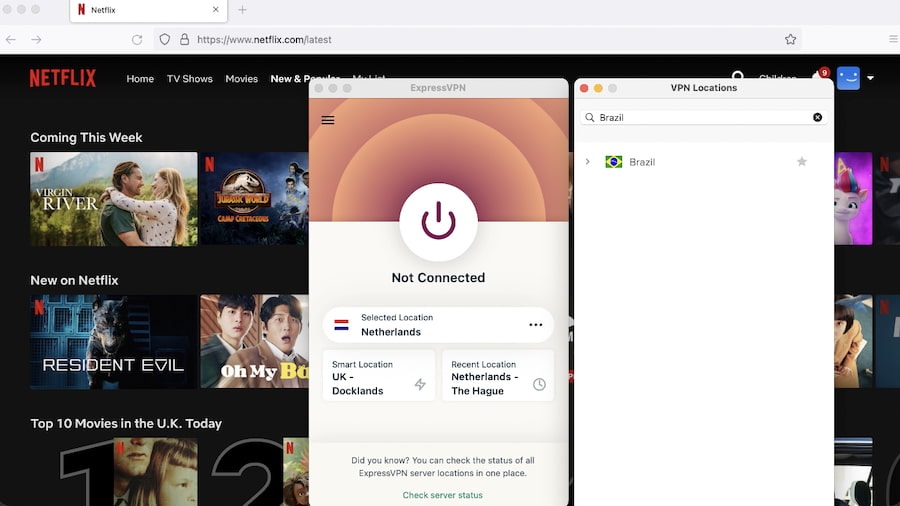Click the search magnifier in VPN Locations
The width and height of the screenshot is (900, 506).
coord(589,117)
